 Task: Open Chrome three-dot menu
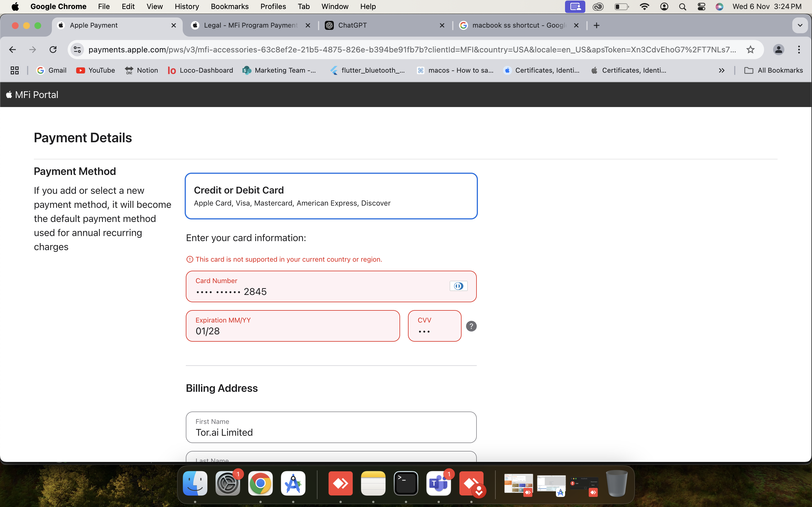pyautogui.click(x=799, y=50)
